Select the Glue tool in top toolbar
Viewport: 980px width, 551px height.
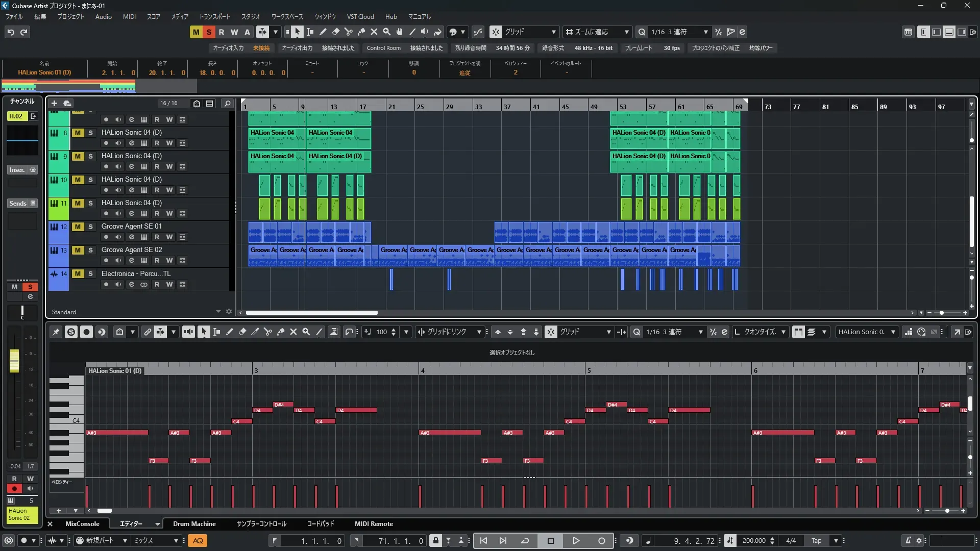(361, 32)
